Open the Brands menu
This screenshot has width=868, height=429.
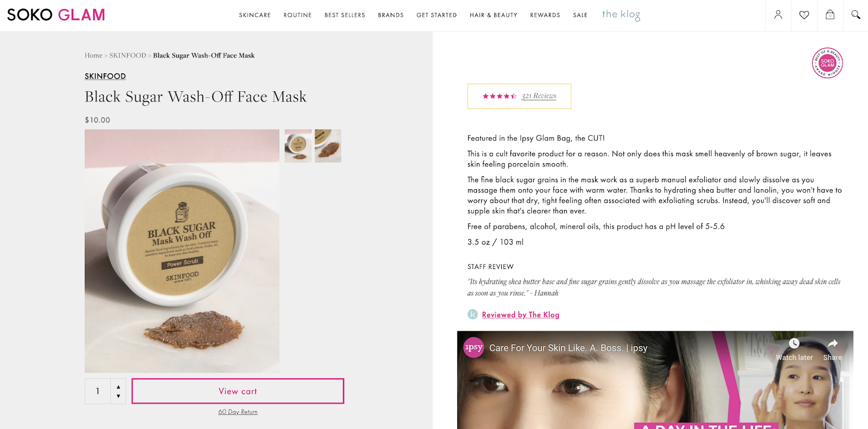[391, 15]
